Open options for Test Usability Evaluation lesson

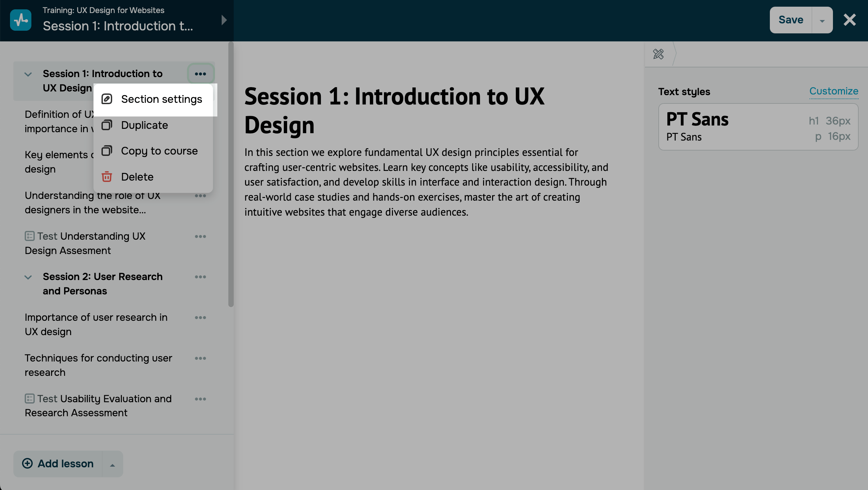(x=201, y=399)
